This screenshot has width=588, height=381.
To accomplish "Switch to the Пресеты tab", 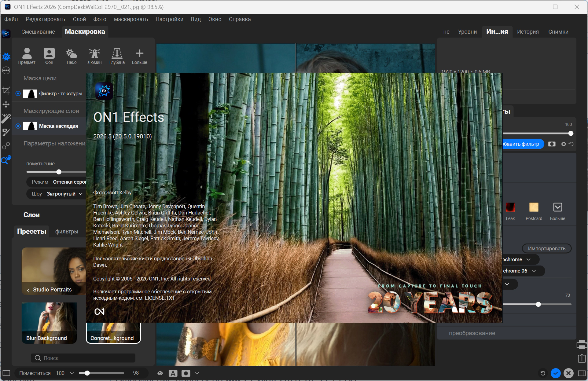I will pos(32,232).
